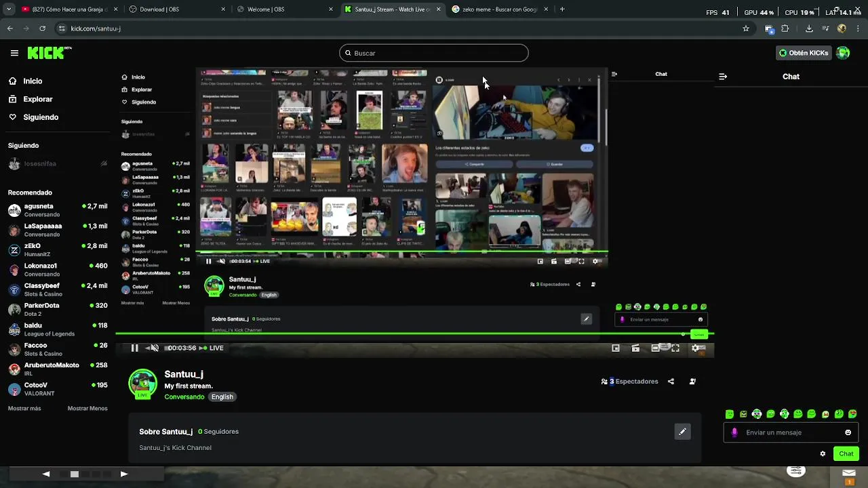Screen dimensions: 868x488
Task: Go back using the browser back arrow
Action: [9, 28]
